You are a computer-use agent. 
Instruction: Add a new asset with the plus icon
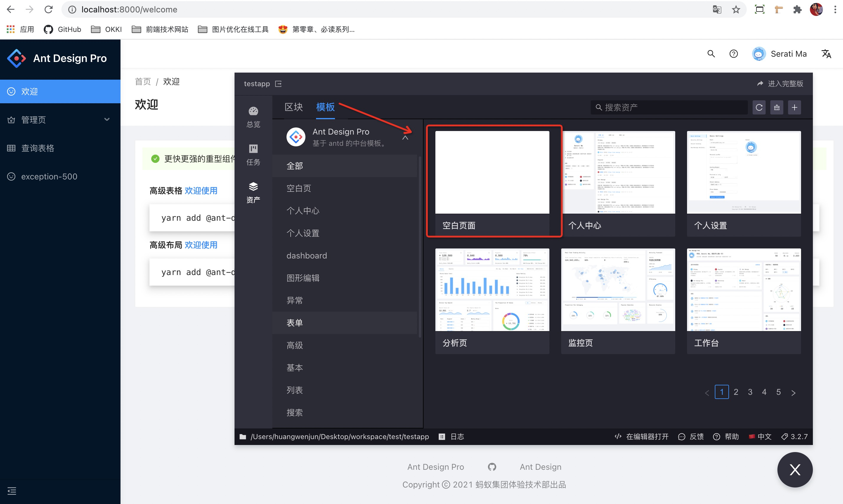pyautogui.click(x=795, y=107)
